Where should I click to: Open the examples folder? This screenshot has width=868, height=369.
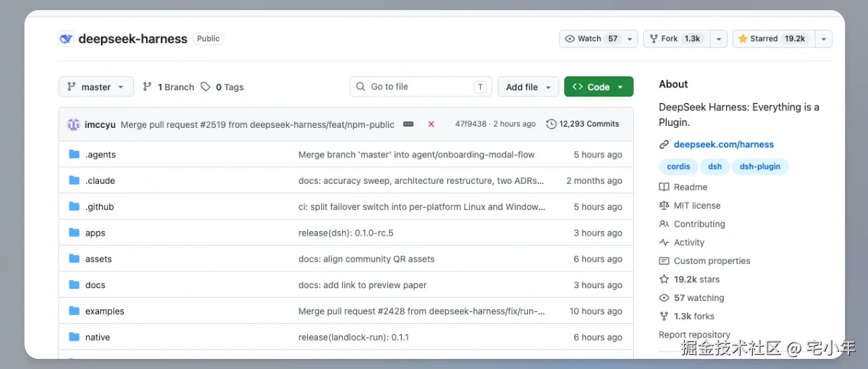click(105, 311)
